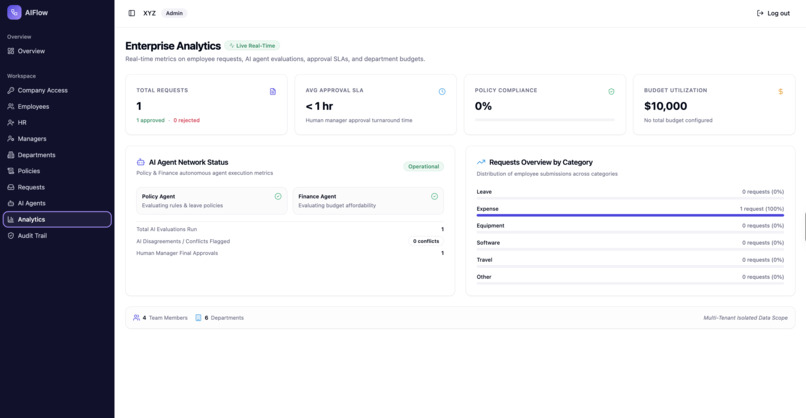Click the Company Access key icon
Screen dimensions: 806x418
[x=11, y=90]
